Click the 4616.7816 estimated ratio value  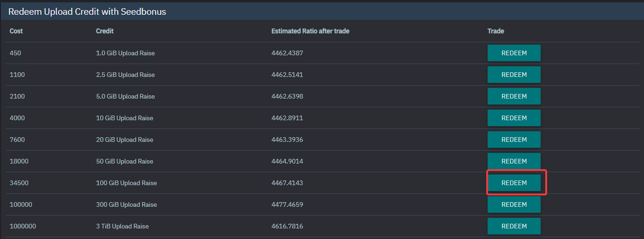[287, 226]
